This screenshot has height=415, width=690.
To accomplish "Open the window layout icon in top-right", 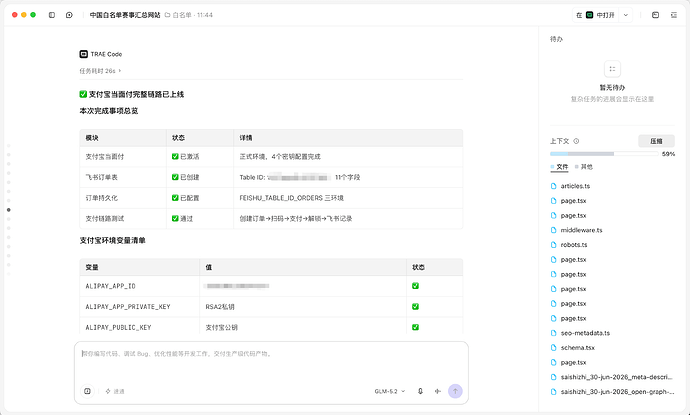I will [655, 15].
